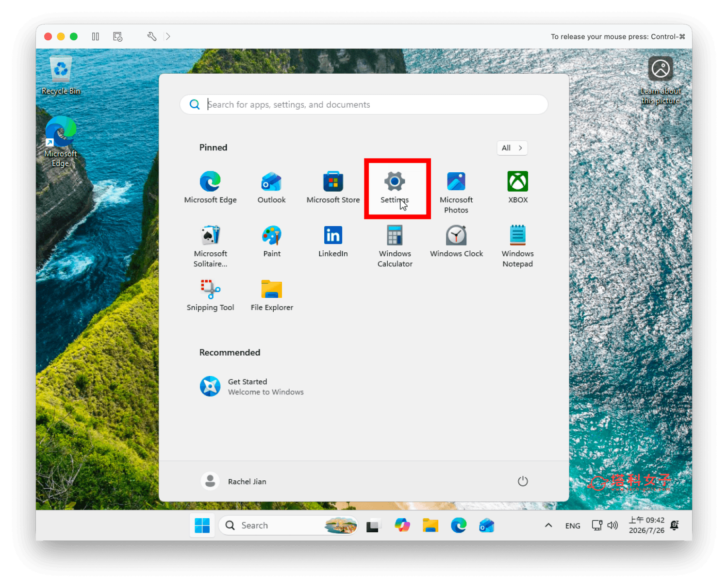Launch Windows Notepad

coord(518,246)
